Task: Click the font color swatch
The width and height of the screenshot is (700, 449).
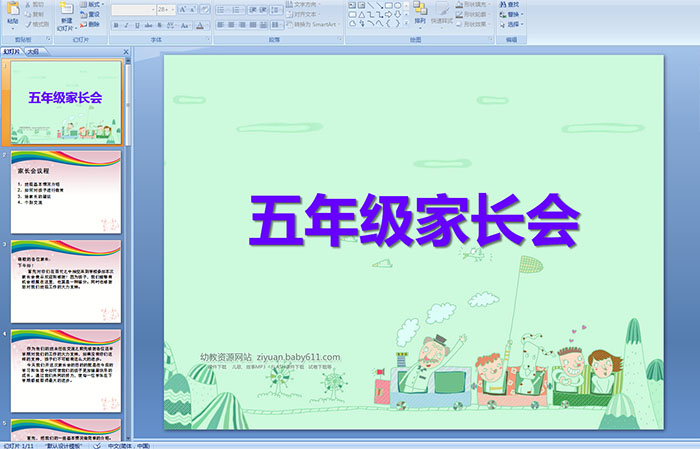Action: [200, 25]
